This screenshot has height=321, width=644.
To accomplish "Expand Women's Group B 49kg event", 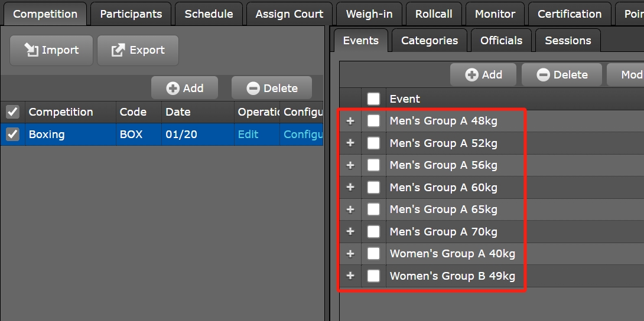I will click(x=350, y=276).
